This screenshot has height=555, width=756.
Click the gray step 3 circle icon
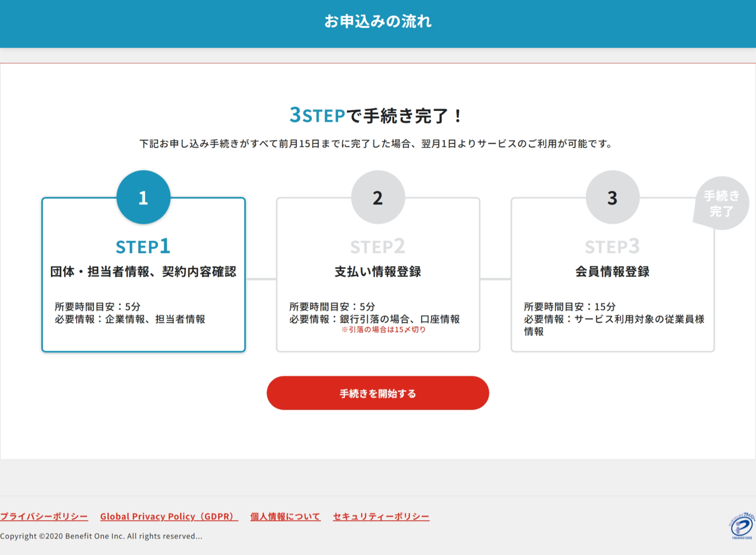[612, 197]
